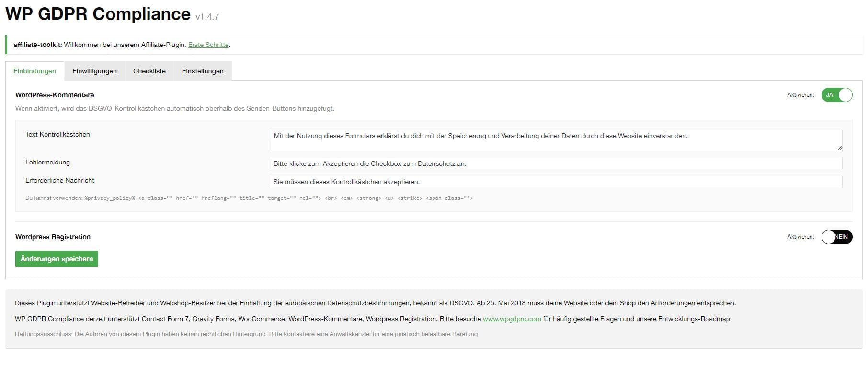The width and height of the screenshot is (868, 372).
Task: Click the 'Wenn aktiviert' description text
Action: [x=175, y=108]
